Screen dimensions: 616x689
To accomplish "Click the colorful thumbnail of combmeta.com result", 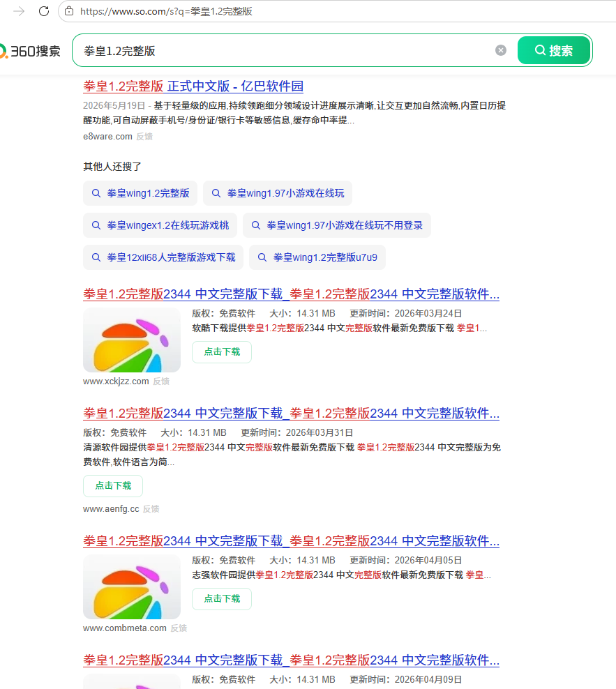I will (132, 587).
